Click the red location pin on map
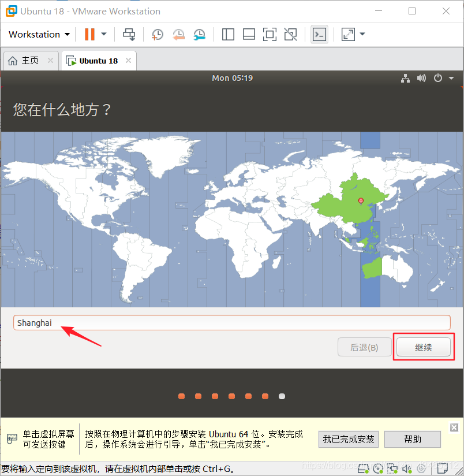The width and height of the screenshot is (464, 476). point(361,201)
